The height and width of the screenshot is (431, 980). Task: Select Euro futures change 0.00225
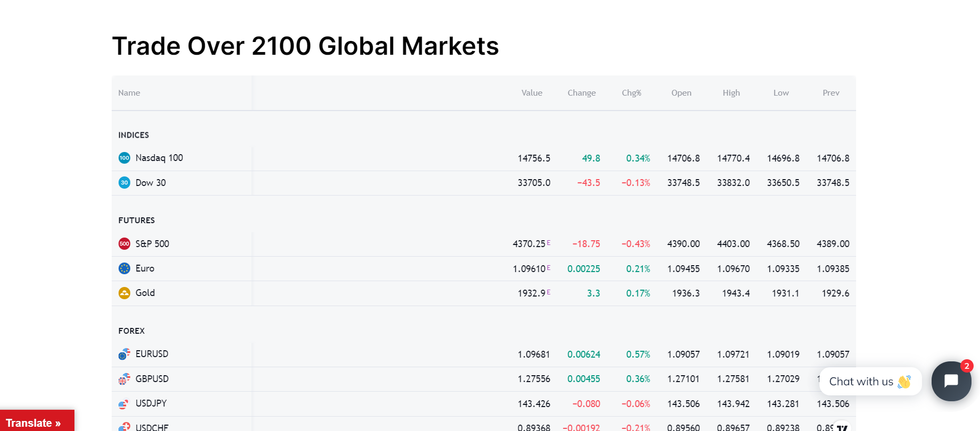(x=584, y=269)
